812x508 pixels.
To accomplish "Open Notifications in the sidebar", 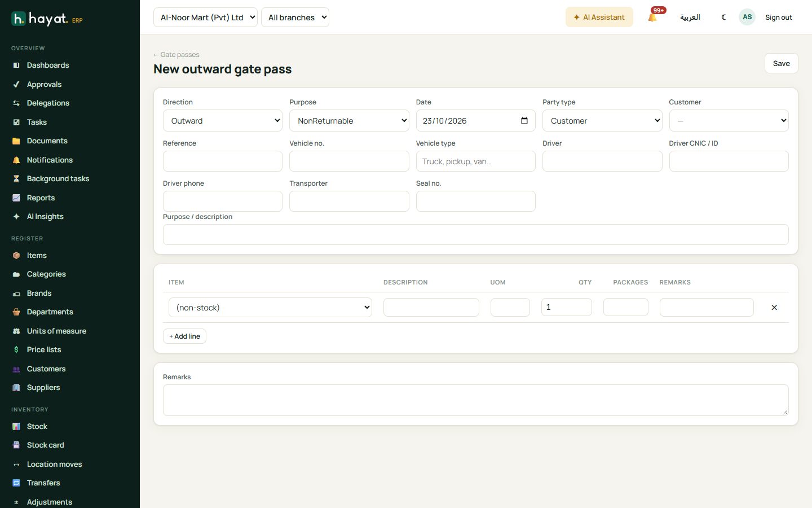I will [x=50, y=160].
